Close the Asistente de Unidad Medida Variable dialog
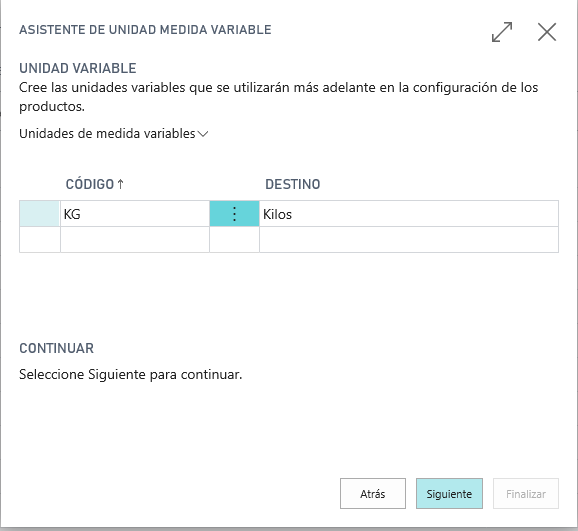 (547, 32)
